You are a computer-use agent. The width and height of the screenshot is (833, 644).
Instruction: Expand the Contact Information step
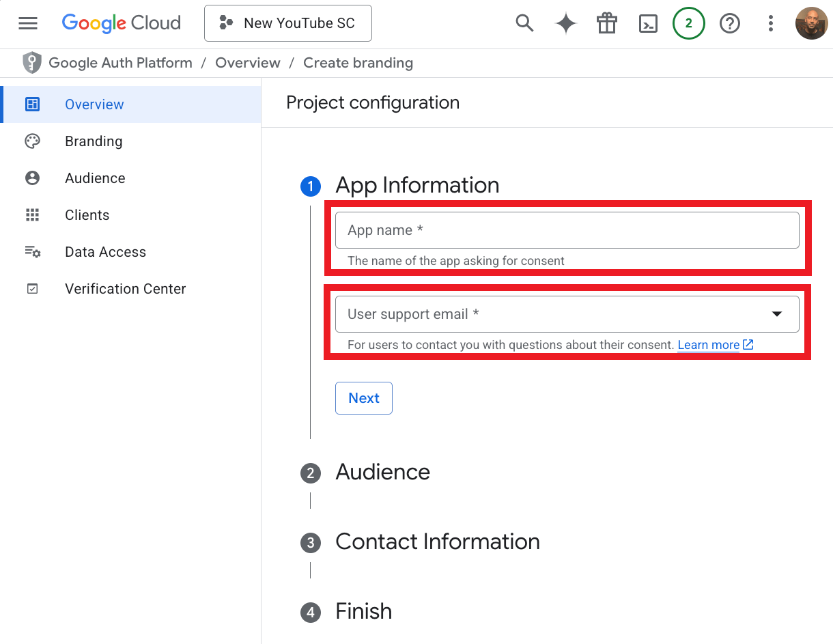pos(437,542)
